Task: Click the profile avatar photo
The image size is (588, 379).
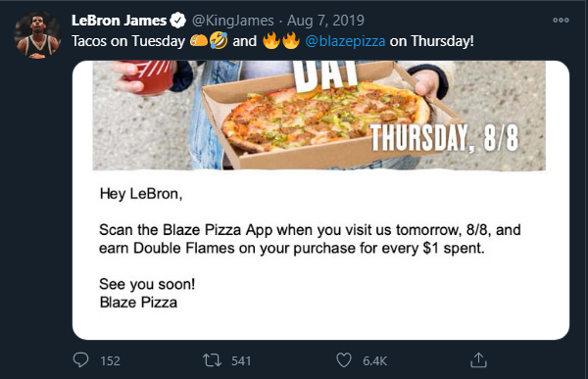Action: [37, 35]
